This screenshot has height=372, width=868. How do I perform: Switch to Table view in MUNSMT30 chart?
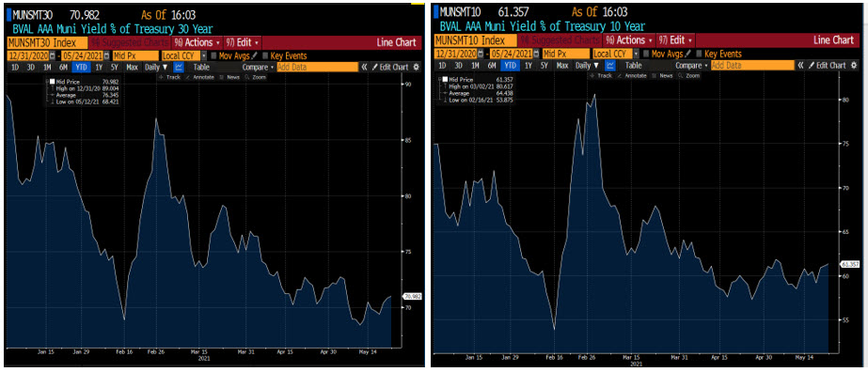point(201,67)
